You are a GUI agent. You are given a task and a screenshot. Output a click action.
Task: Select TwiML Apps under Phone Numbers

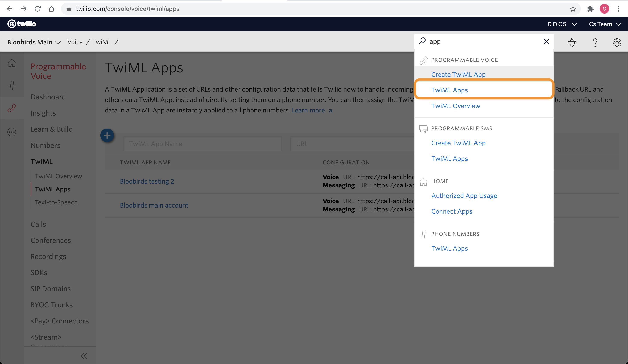pyautogui.click(x=449, y=248)
